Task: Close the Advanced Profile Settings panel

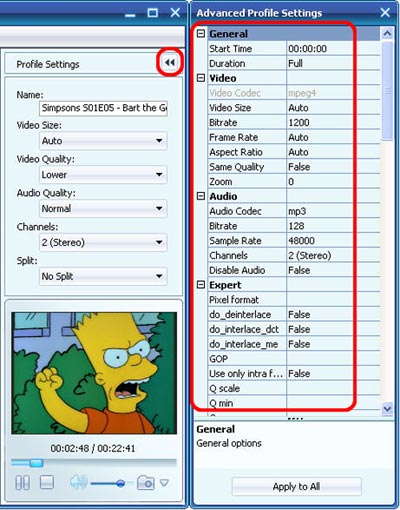Action: click(385, 13)
